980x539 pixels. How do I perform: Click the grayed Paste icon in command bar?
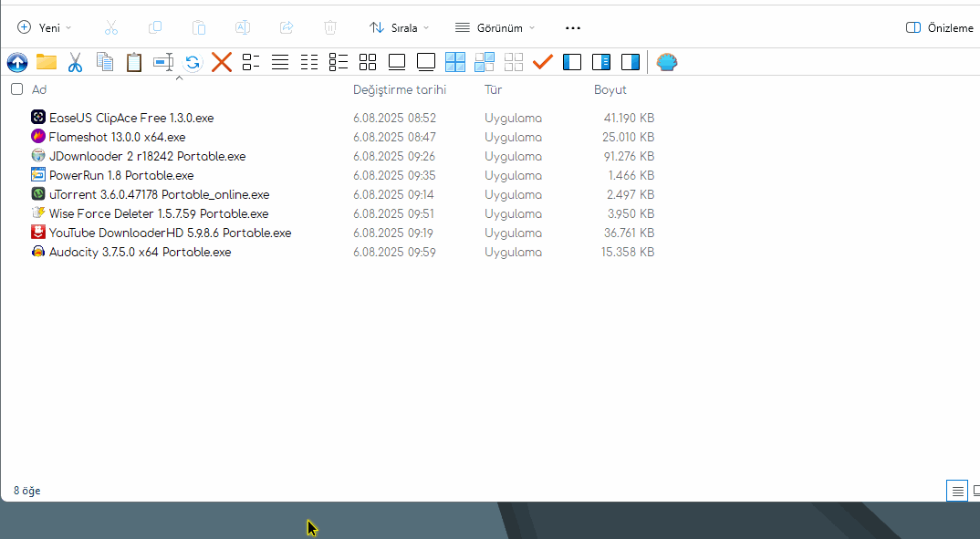tap(199, 27)
